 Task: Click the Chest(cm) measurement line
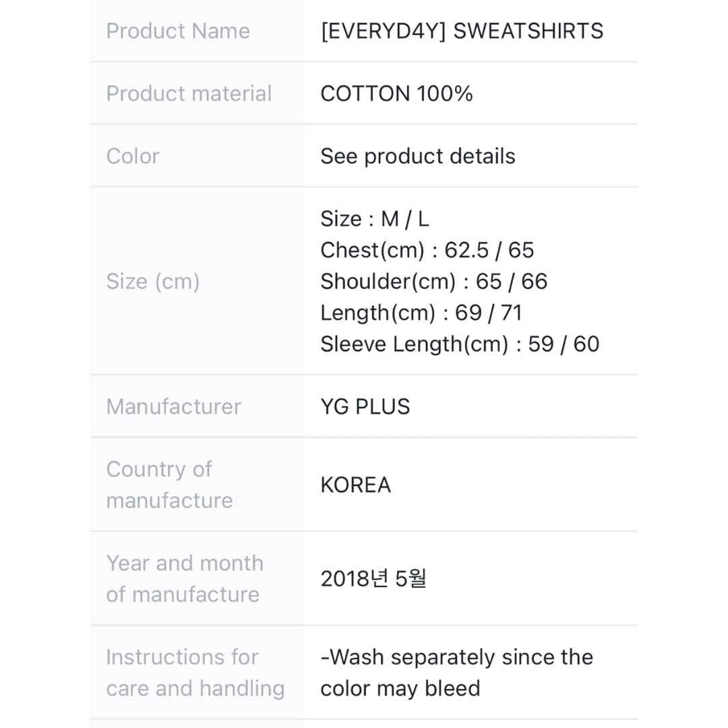tap(427, 250)
